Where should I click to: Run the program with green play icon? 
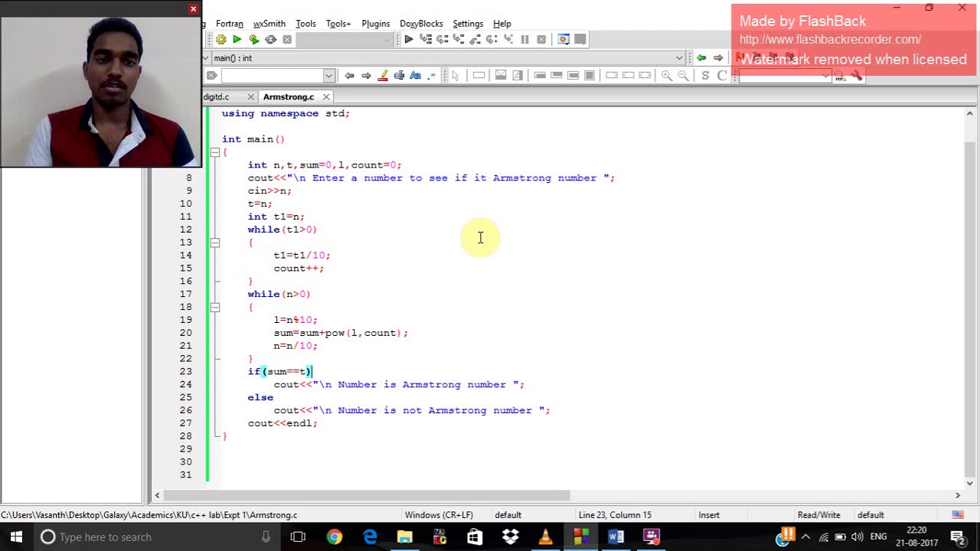[237, 40]
